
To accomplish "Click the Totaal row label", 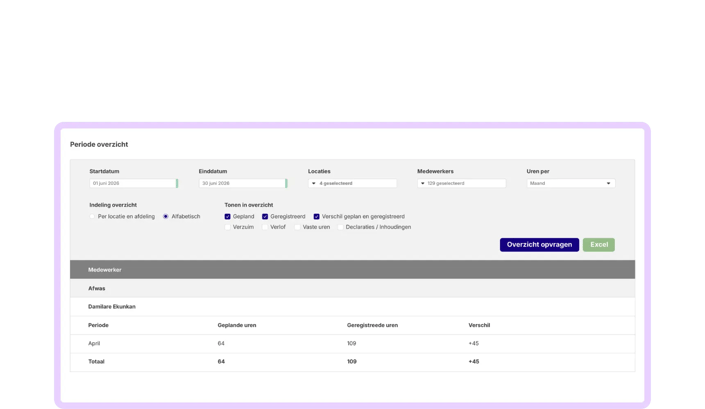I will click(x=96, y=361).
